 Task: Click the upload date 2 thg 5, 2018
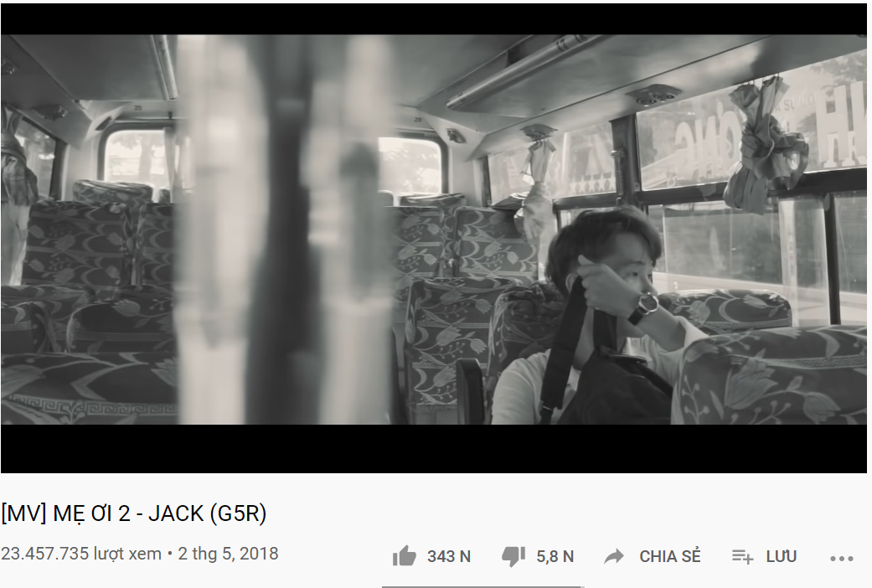228,554
